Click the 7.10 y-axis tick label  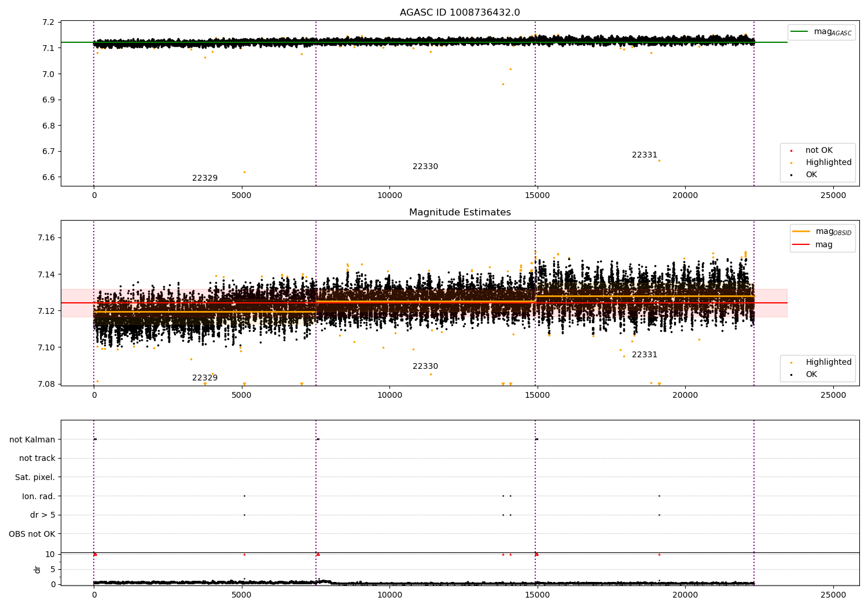coord(46,348)
